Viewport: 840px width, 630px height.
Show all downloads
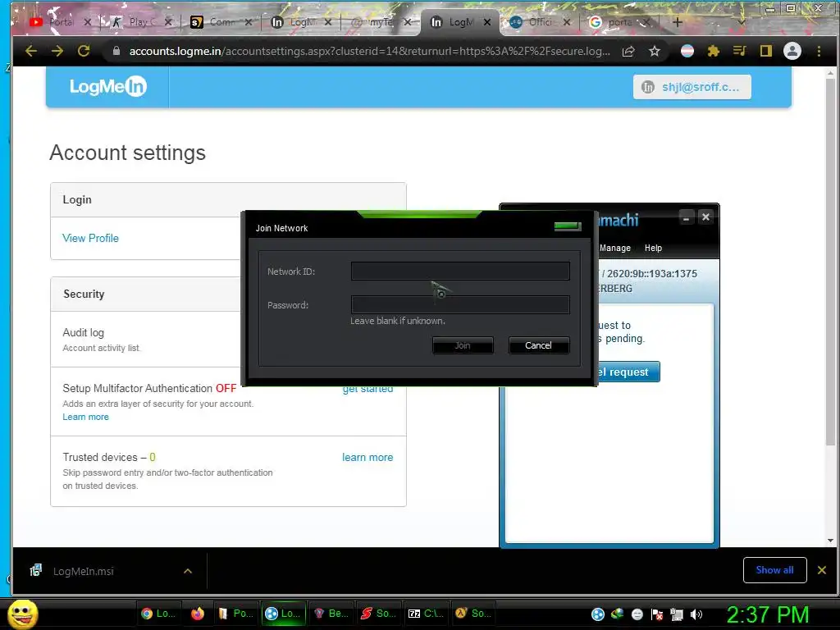tap(774, 570)
